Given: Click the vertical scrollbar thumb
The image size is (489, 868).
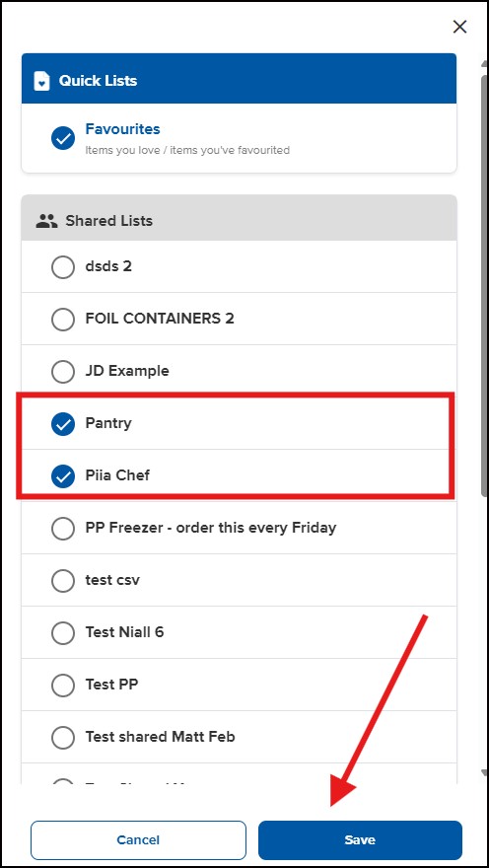Looking at the screenshot, I should click(x=485, y=285).
